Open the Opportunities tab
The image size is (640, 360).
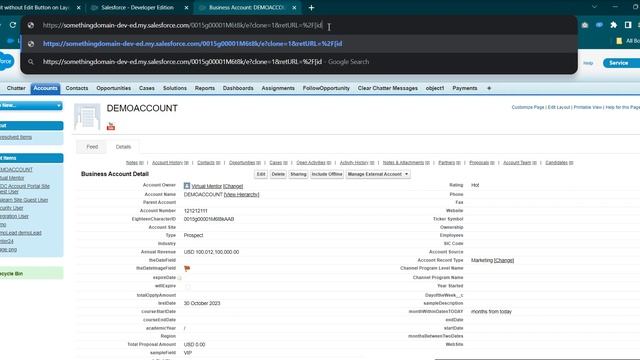click(113, 88)
